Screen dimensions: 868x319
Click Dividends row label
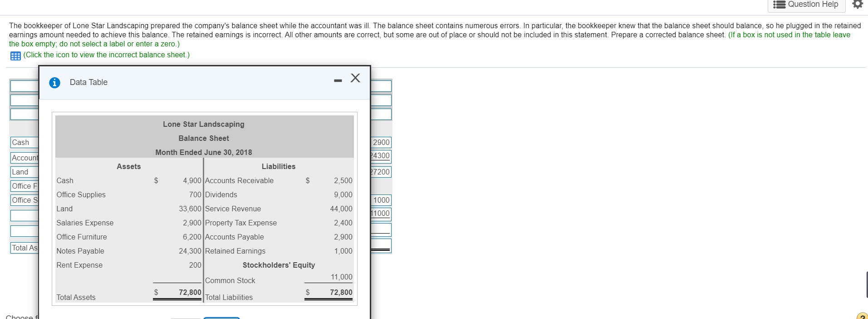(x=221, y=194)
